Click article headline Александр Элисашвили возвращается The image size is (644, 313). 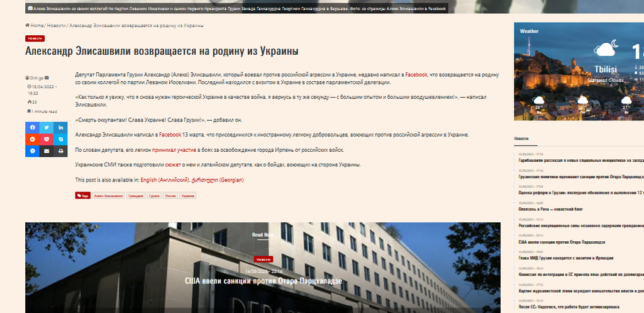tap(162, 51)
